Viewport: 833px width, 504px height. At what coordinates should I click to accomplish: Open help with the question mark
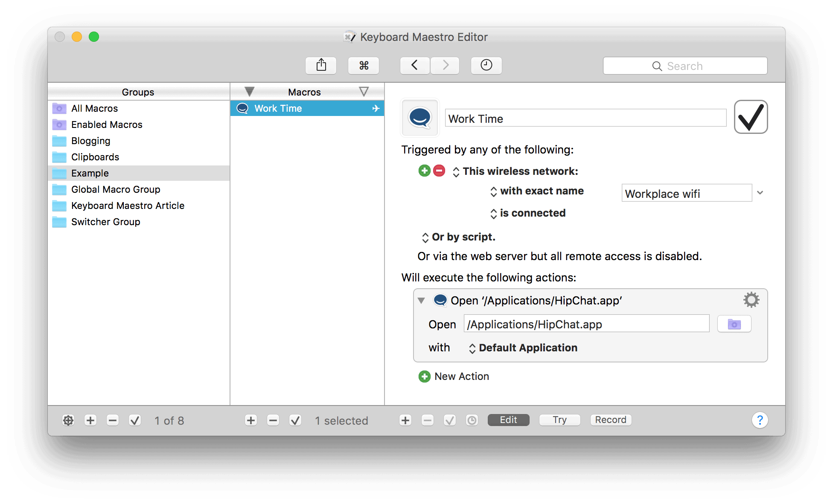tap(760, 420)
